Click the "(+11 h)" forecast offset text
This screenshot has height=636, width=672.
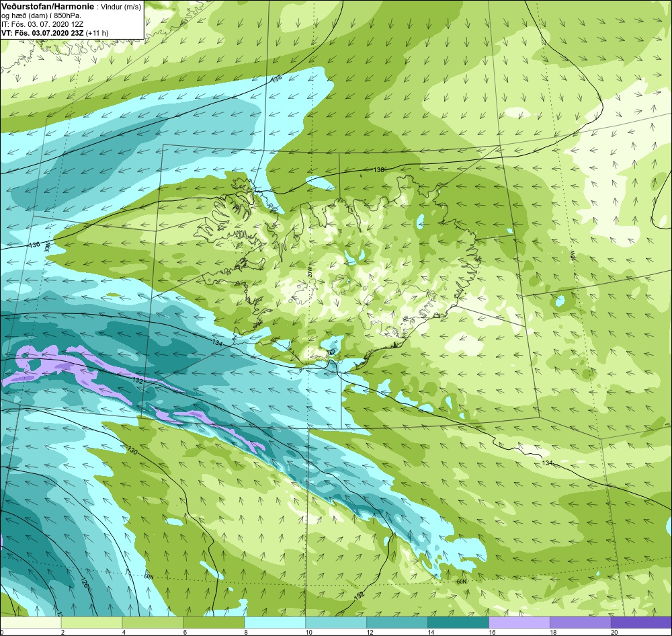pos(97,32)
